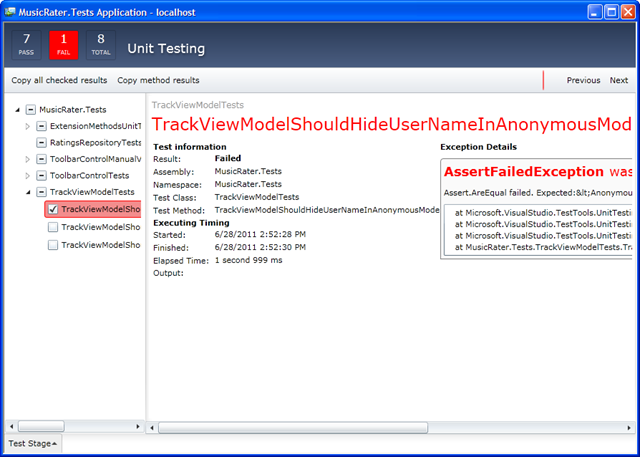Check the second TrackViewModelSho test checkbox
Viewport: 640px width, 457px height.
click(x=53, y=227)
